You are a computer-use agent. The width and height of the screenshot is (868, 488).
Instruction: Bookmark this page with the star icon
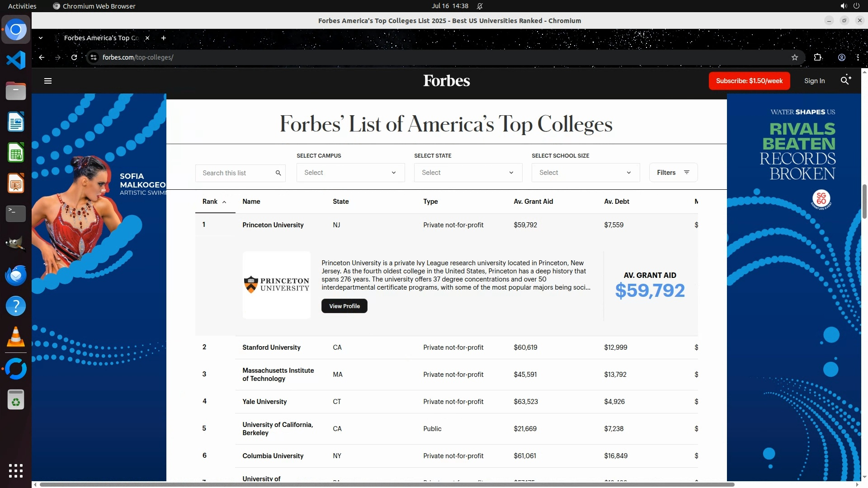tap(795, 57)
